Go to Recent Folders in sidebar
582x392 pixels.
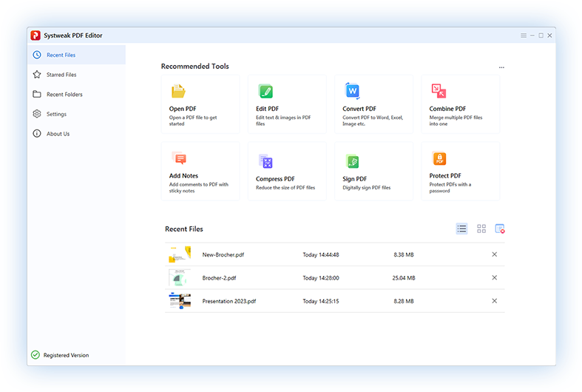coord(76,94)
